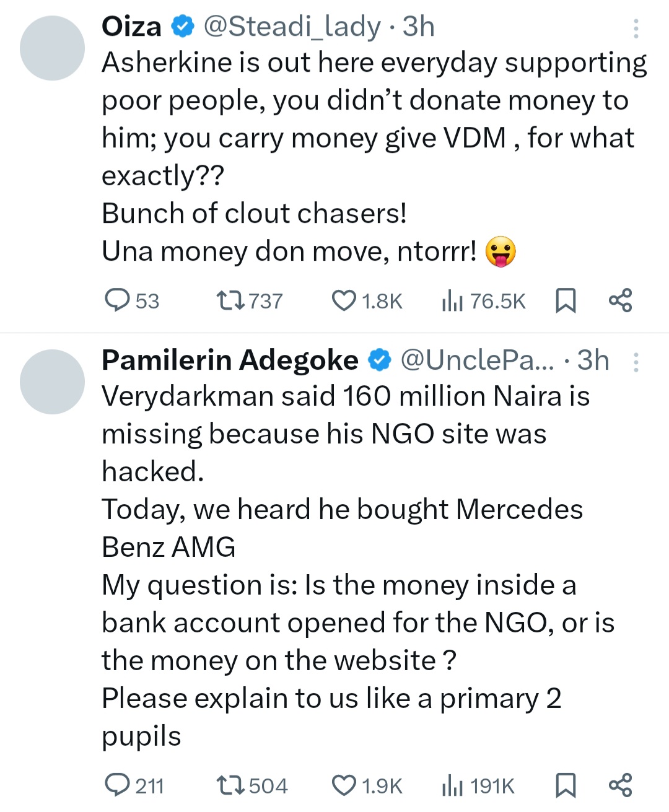
Task: Visit the @Steadi_lady handle
Action: [x=291, y=27]
